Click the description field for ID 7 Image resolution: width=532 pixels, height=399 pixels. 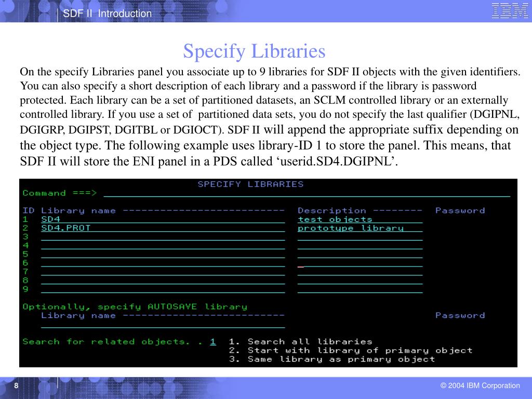click(360, 272)
